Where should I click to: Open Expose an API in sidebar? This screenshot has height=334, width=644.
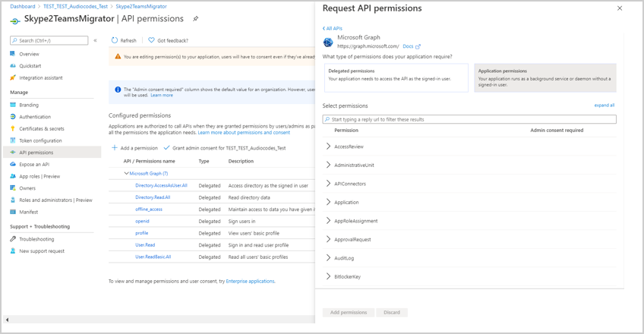[34, 165]
